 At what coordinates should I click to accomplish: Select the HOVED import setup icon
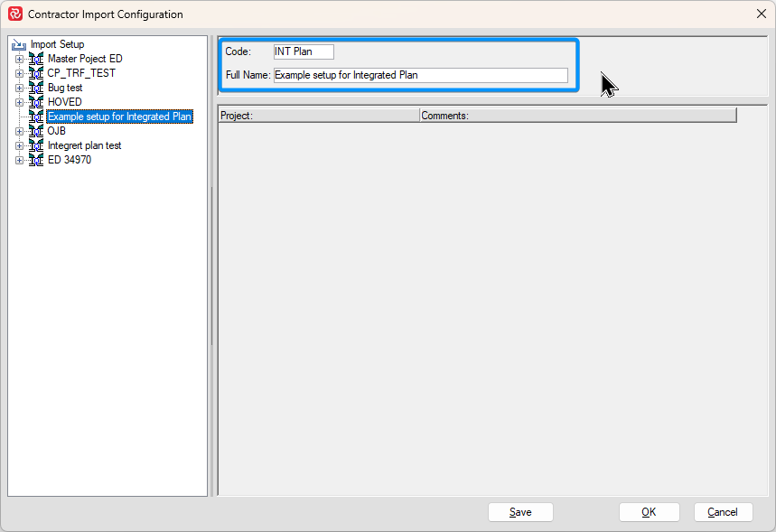[36, 102]
